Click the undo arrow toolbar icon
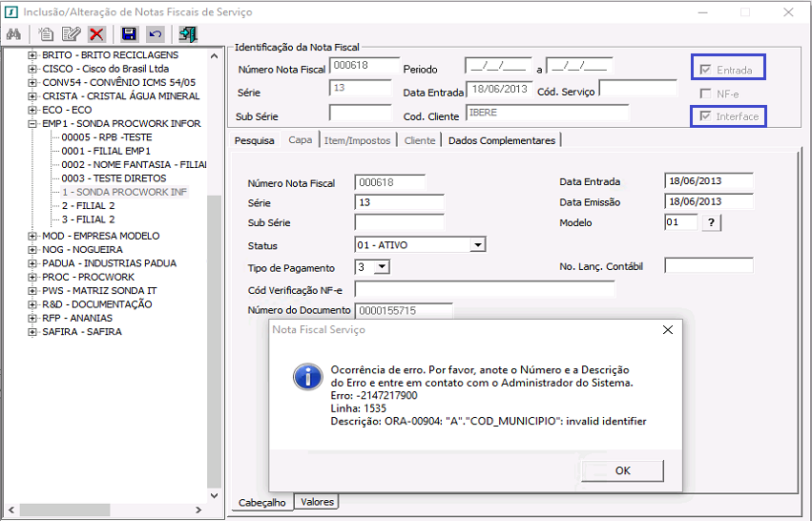Image resolution: width=812 pixels, height=521 pixels. 155,34
